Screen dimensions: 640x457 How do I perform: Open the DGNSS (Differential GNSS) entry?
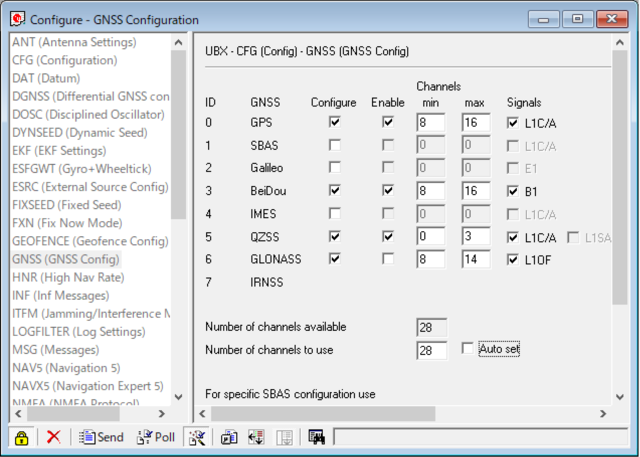pyautogui.click(x=91, y=96)
